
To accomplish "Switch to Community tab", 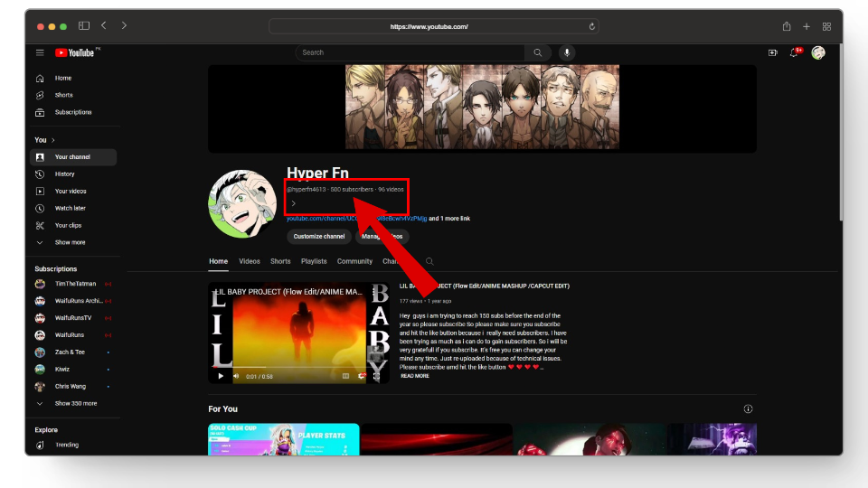I will (354, 261).
